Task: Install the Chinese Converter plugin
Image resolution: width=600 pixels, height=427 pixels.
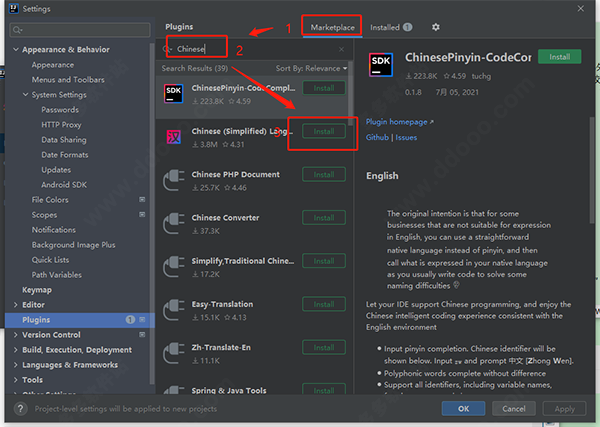Action: pos(324,218)
